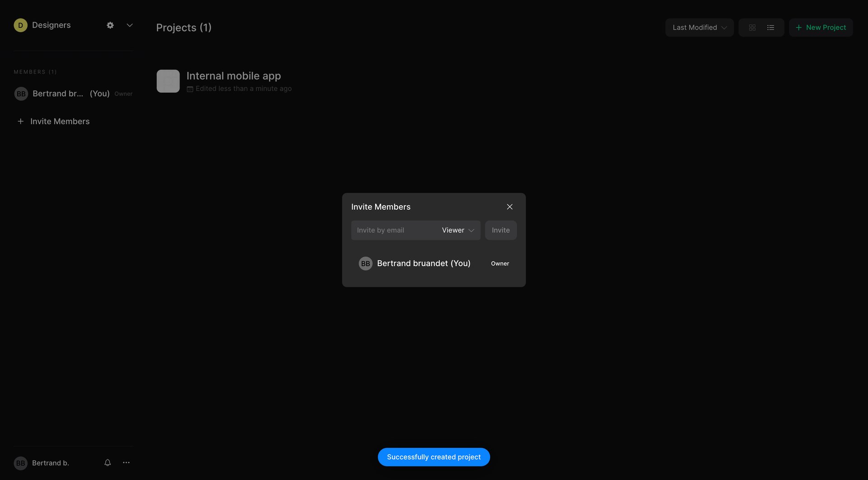This screenshot has height=480, width=868.
Task: Send invitation with the Invite button
Action: 500,230
